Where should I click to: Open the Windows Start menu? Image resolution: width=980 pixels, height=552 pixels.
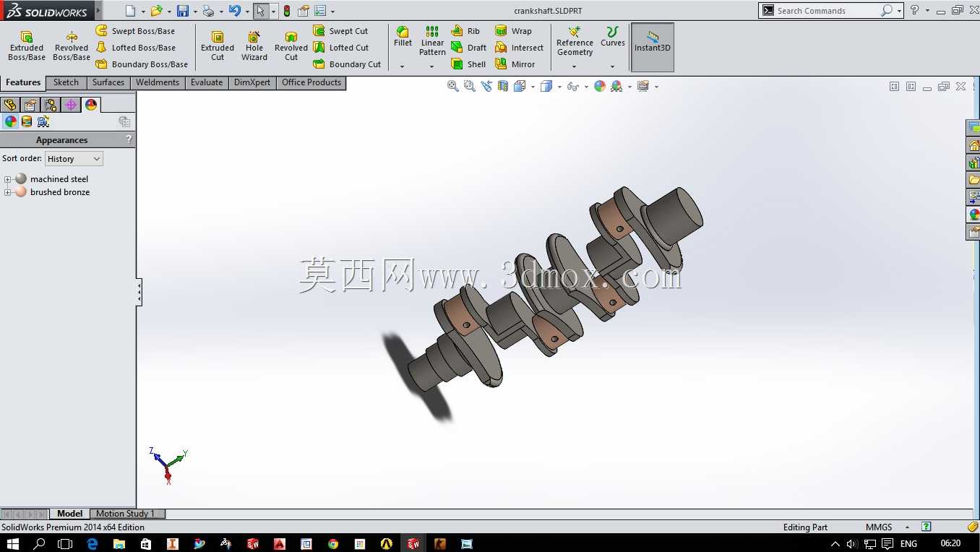[x=12, y=543]
